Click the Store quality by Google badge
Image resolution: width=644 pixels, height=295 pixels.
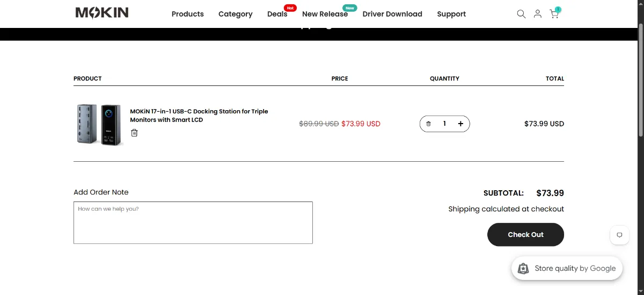click(x=567, y=268)
